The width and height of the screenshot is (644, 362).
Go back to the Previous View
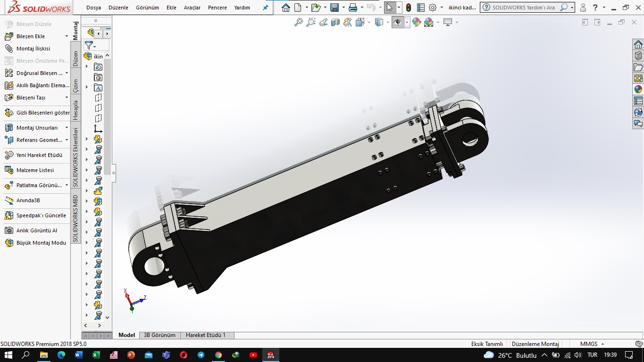323,22
